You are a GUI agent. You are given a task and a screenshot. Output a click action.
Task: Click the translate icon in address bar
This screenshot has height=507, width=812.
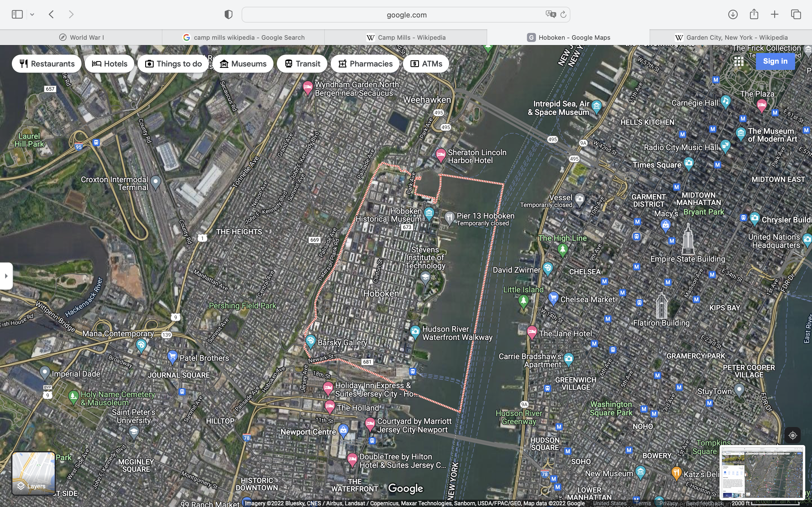point(550,14)
